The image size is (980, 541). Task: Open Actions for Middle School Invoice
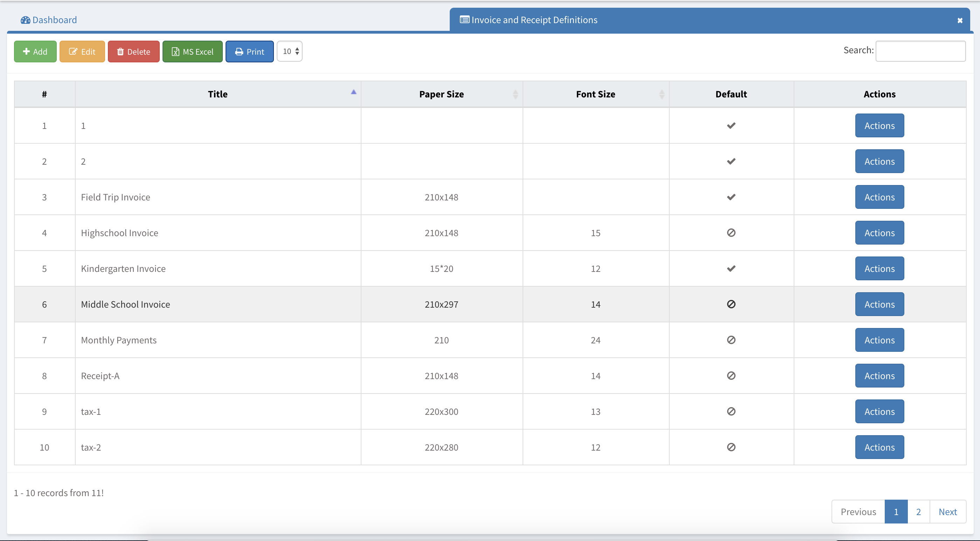pyautogui.click(x=879, y=304)
